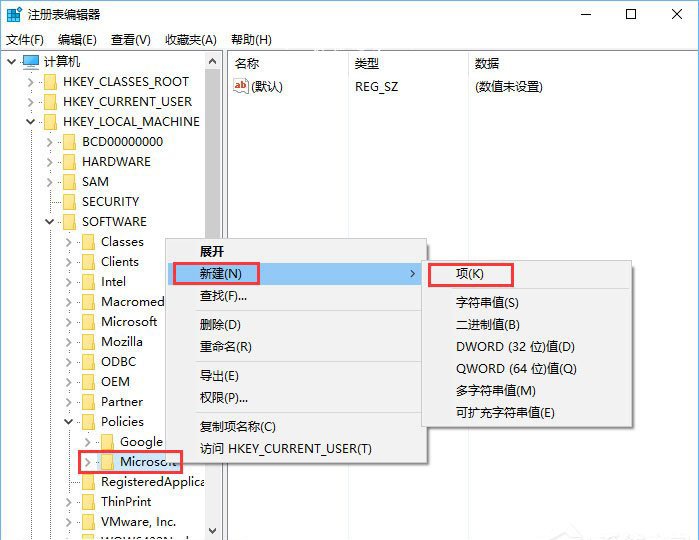Expand the BCD00000000 key arrow

pos(49,142)
